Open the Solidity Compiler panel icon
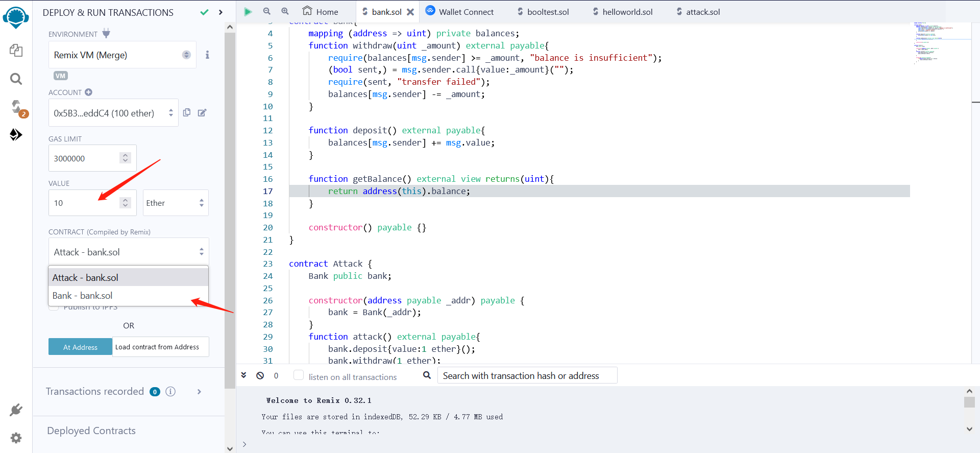Screen dimensions: 980x453 pos(17,107)
